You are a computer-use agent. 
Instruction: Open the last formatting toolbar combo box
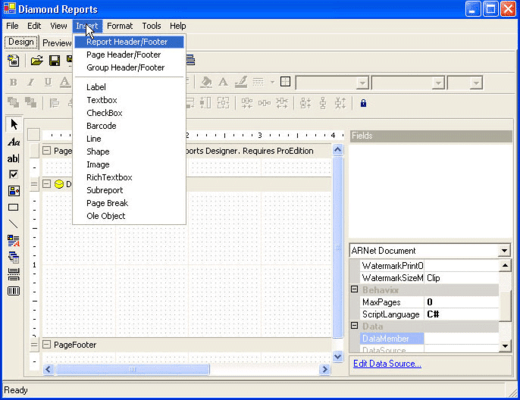476,83
